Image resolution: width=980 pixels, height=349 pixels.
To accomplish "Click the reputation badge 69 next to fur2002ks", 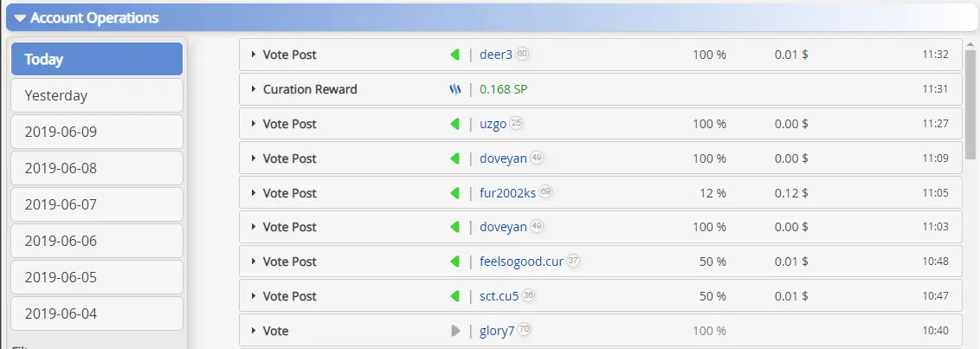I will [545, 191].
